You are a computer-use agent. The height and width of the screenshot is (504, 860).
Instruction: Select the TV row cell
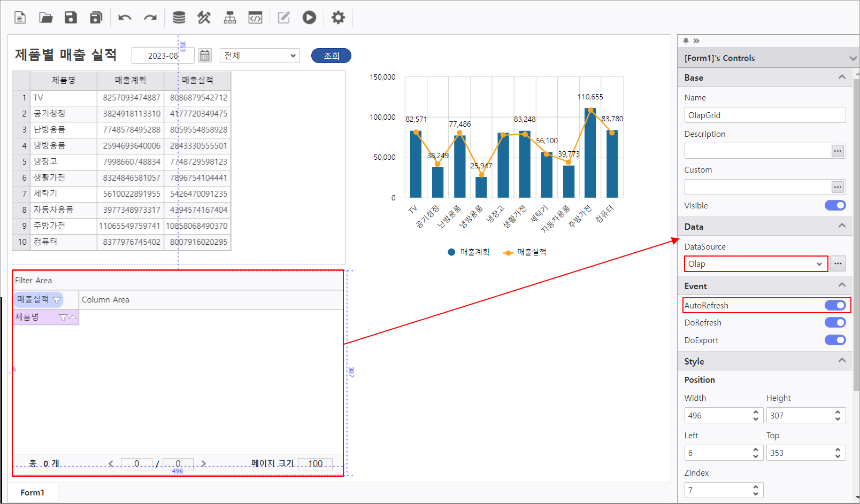tap(63, 98)
